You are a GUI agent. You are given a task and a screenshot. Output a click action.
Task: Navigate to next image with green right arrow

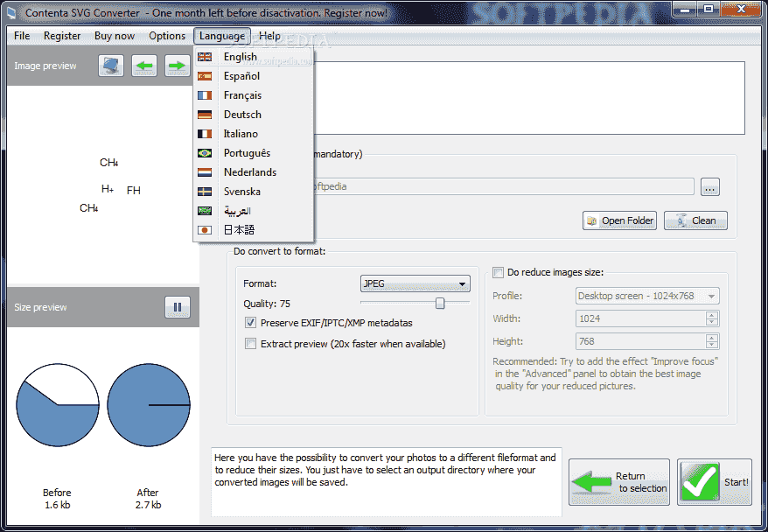tap(177, 66)
